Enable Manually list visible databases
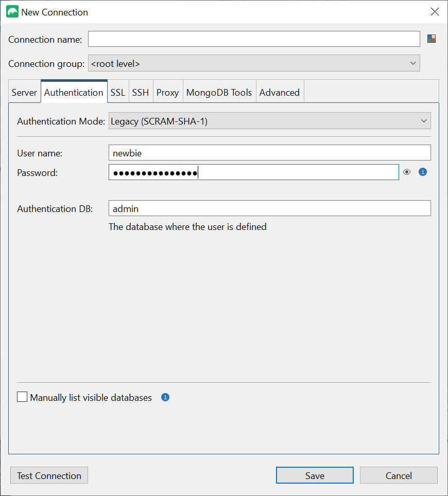The image size is (448, 496). tap(22, 397)
